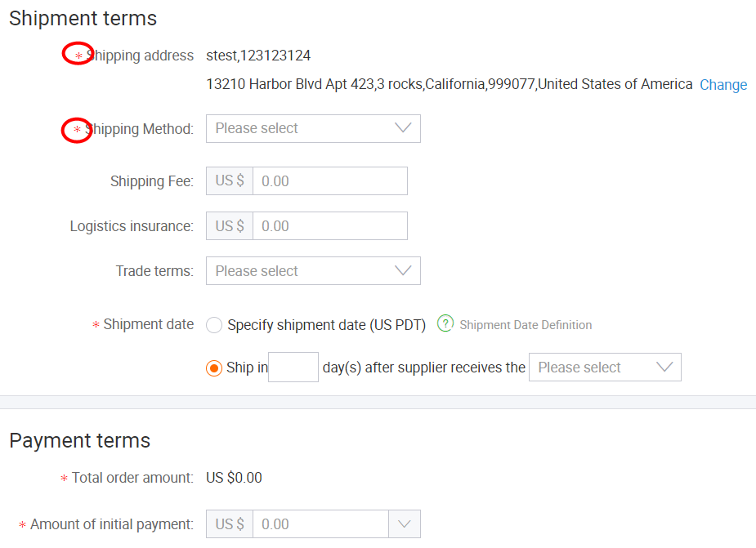Click the Ship in days number field
This screenshot has width=756, height=548.
[x=293, y=368]
